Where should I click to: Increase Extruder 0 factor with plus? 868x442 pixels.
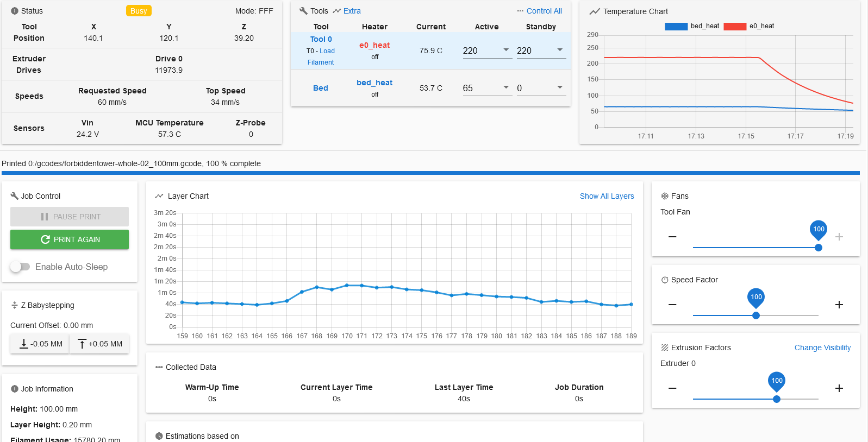[x=839, y=388]
